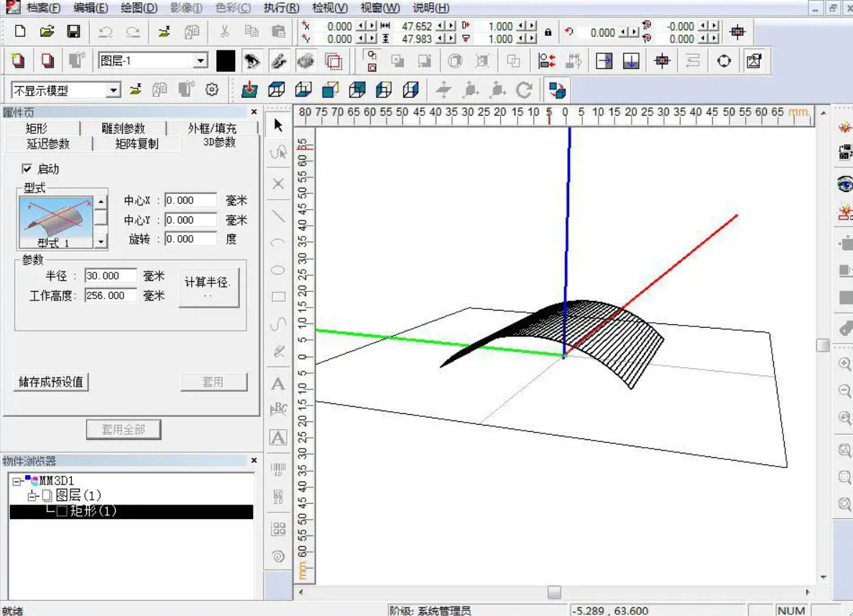Click the black color swatch in the toolbar
Image resolution: width=853 pixels, height=616 pixels.
[225, 61]
